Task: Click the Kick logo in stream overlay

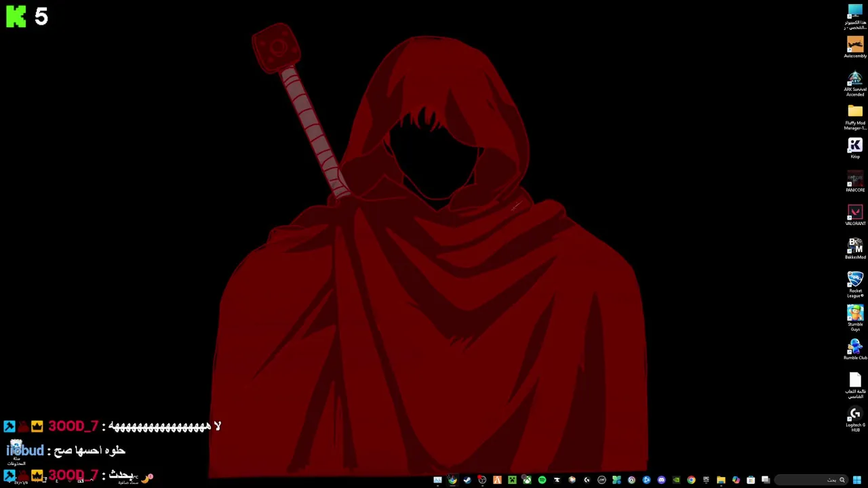Action: [16, 16]
